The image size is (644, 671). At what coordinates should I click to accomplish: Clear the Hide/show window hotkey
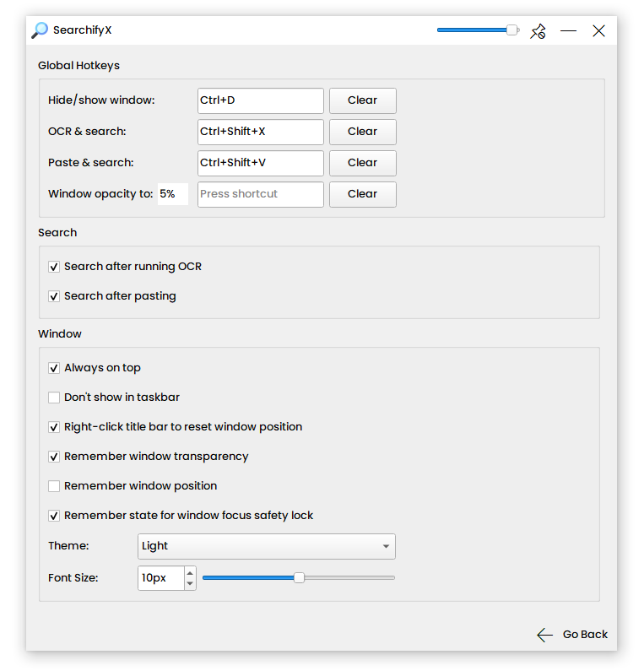(x=362, y=100)
